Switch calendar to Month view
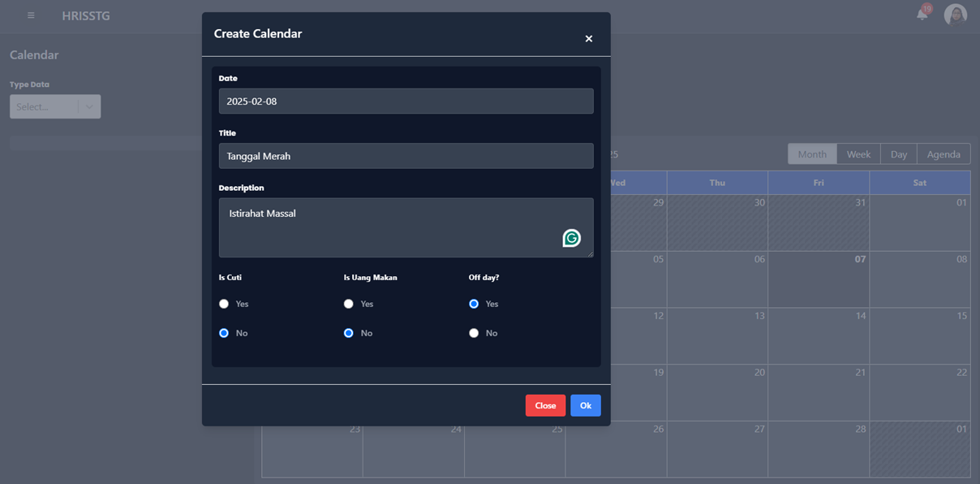 (812, 154)
